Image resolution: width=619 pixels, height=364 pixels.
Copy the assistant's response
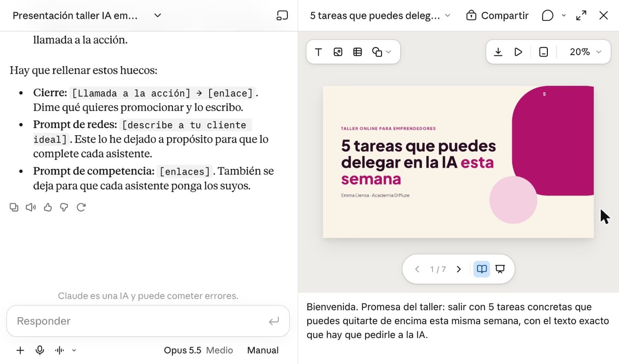[14, 207]
